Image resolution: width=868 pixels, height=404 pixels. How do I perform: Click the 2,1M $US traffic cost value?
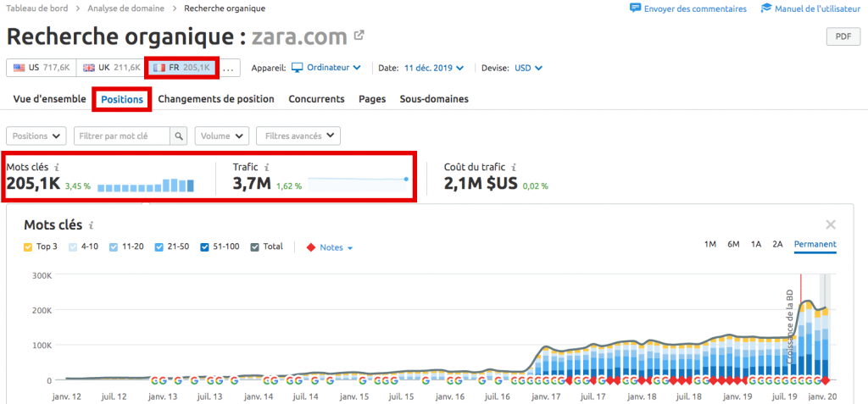coord(481,184)
